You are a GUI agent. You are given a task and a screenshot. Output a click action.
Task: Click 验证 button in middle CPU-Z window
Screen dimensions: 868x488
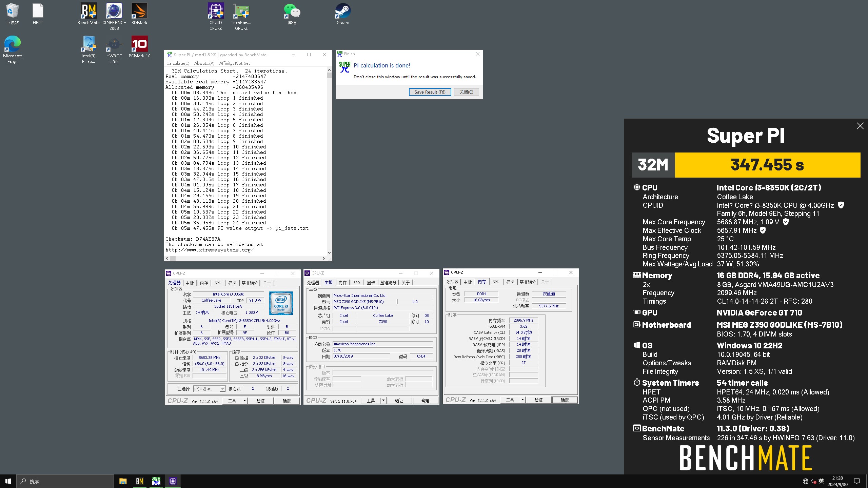point(399,401)
